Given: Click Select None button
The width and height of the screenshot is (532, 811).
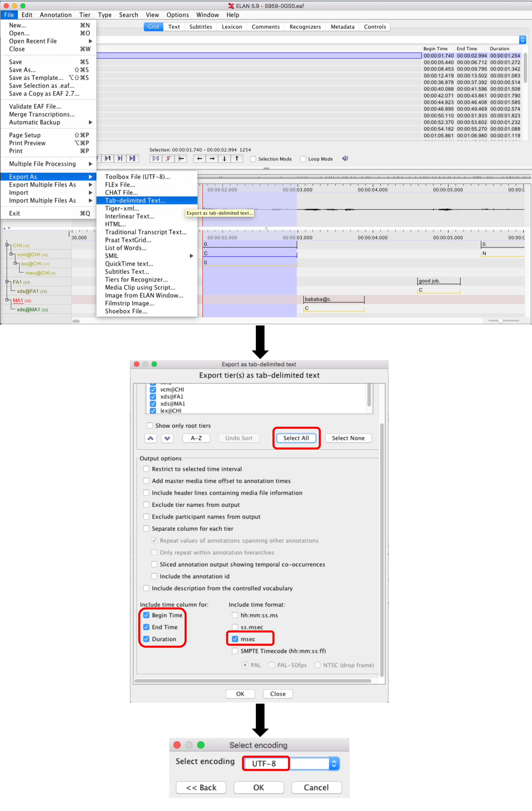Looking at the screenshot, I should point(348,438).
